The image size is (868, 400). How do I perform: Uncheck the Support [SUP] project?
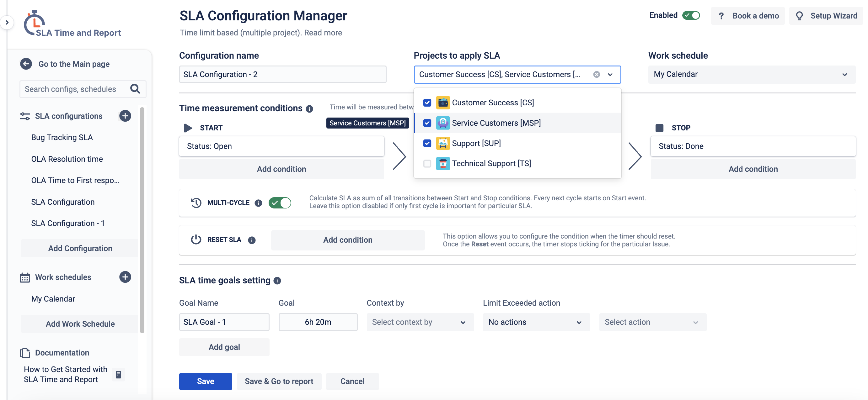point(427,144)
